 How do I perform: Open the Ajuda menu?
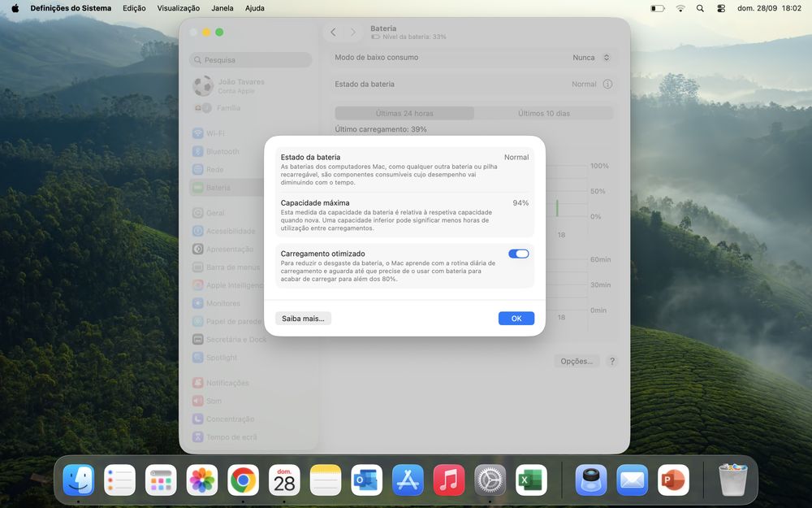[x=254, y=8]
